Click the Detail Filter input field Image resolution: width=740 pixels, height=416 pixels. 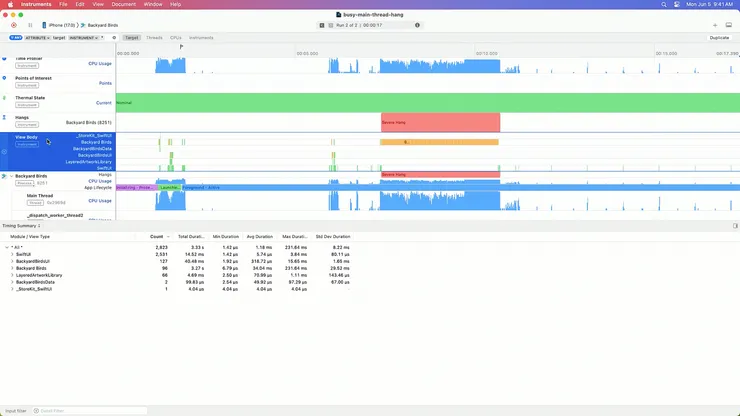click(90, 411)
